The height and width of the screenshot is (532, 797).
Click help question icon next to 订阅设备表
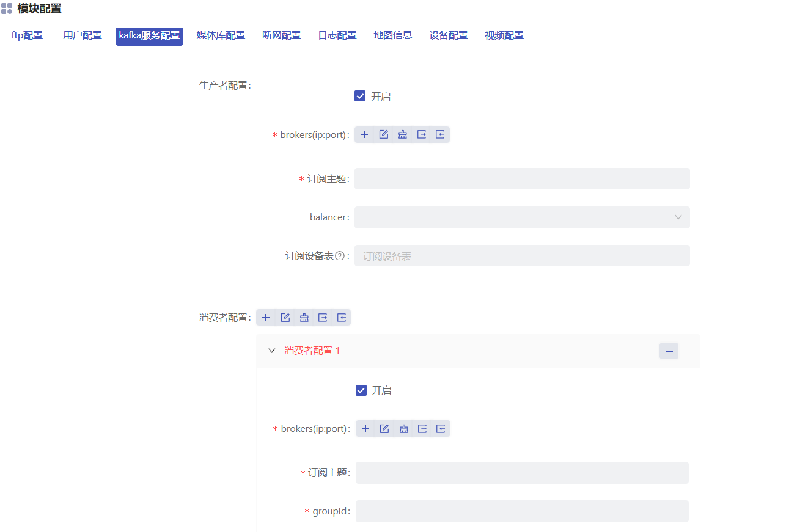pyautogui.click(x=340, y=256)
